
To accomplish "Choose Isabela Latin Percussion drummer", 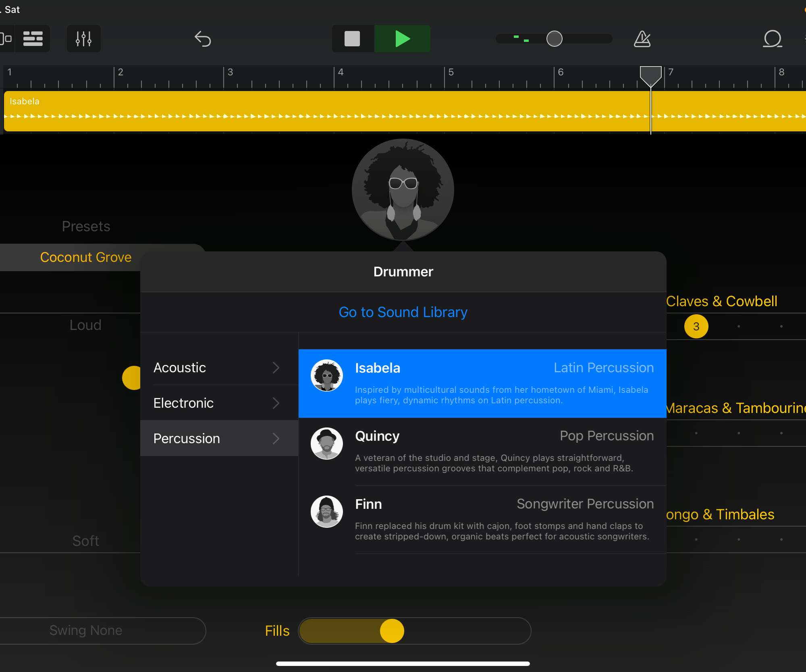I will pyautogui.click(x=482, y=384).
